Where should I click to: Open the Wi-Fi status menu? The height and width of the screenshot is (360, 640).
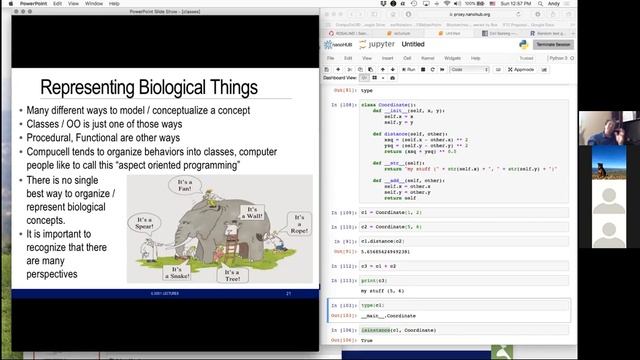[x=447, y=3]
